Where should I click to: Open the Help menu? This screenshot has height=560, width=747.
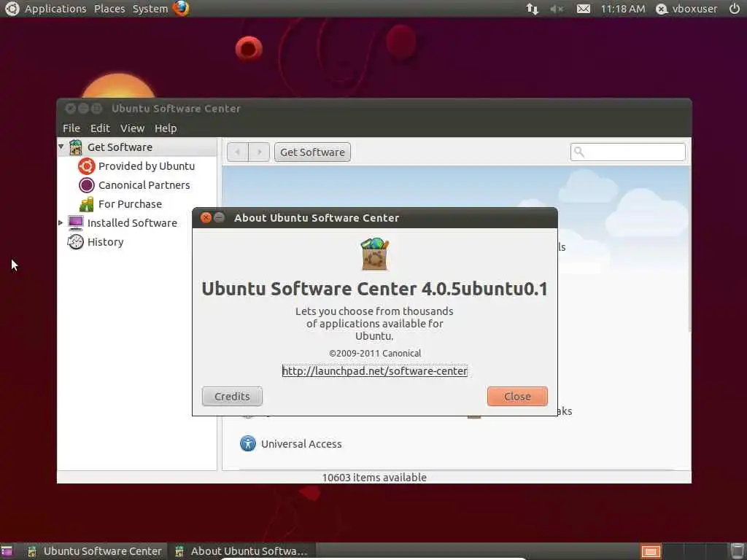[166, 128]
